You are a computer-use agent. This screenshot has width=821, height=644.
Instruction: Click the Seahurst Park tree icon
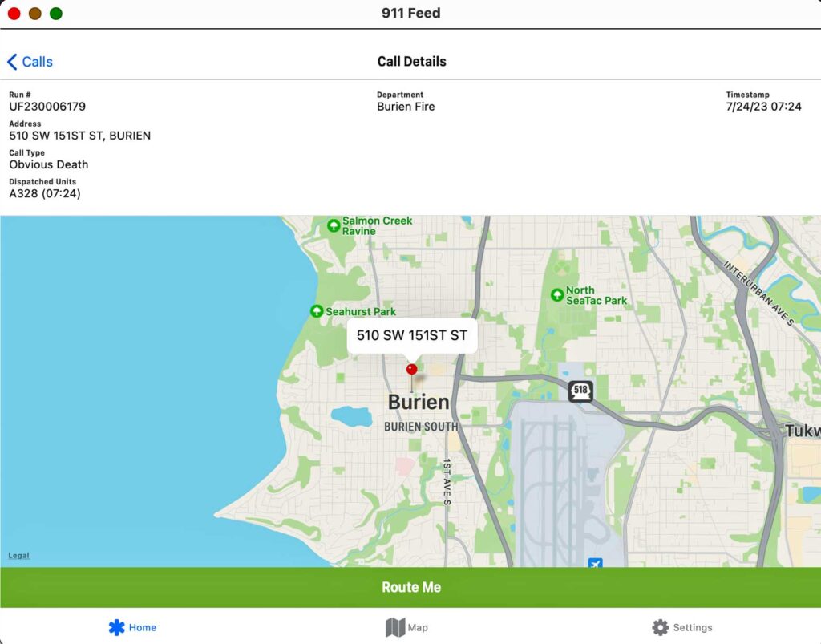click(317, 311)
